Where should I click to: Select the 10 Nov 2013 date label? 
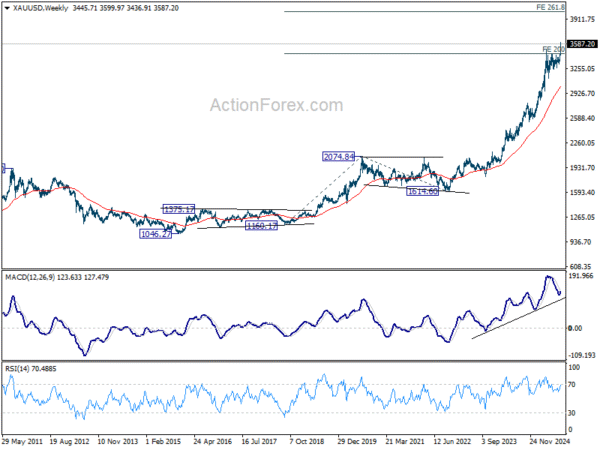(117, 442)
